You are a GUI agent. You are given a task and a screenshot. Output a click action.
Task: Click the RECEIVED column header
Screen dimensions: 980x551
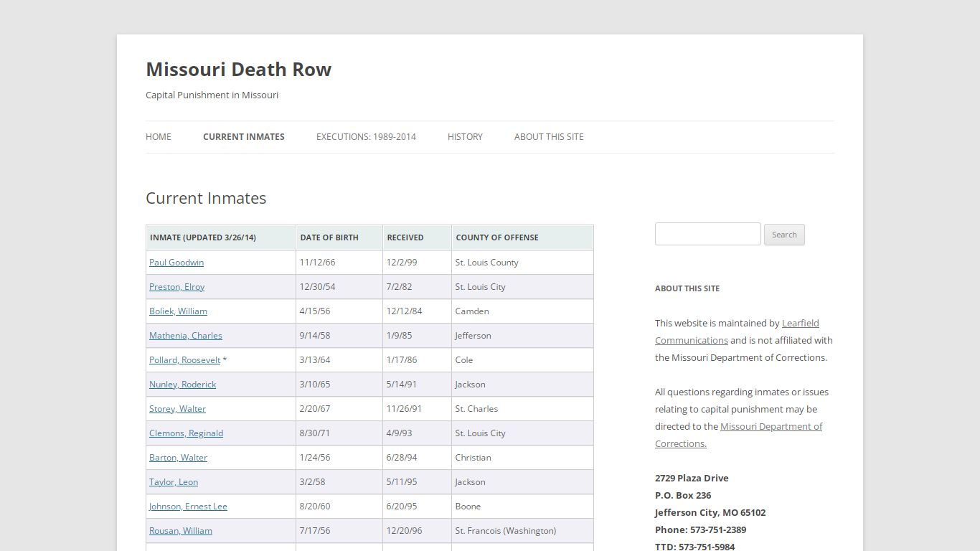click(x=417, y=237)
